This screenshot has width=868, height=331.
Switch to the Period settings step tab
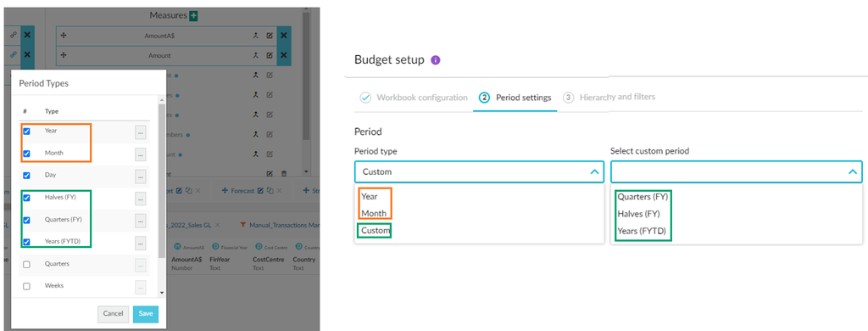tap(516, 98)
